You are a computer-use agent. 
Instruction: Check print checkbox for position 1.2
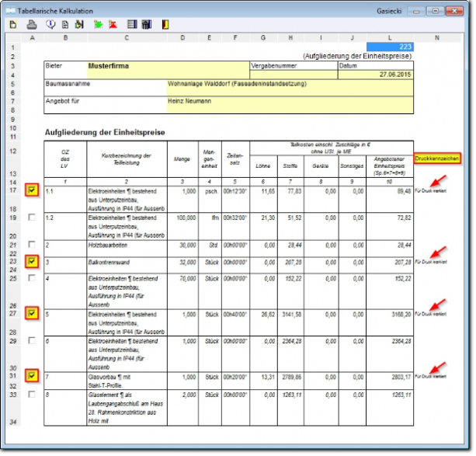(32, 218)
